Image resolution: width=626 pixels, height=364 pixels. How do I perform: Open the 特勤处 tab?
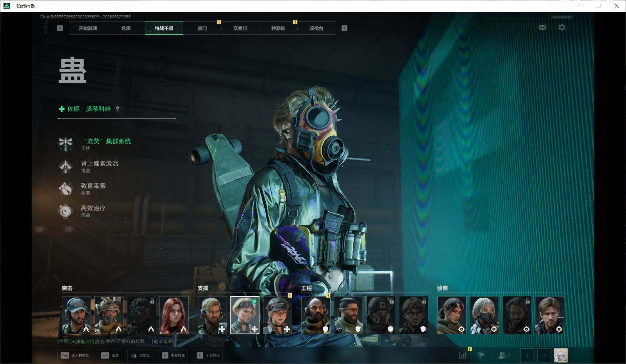[x=278, y=28]
